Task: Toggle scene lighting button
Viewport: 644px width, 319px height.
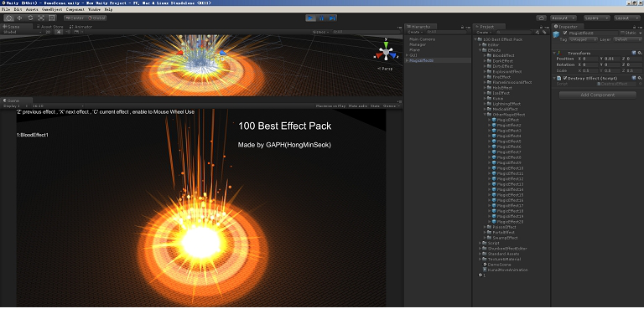Action: (x=60, y=32)
